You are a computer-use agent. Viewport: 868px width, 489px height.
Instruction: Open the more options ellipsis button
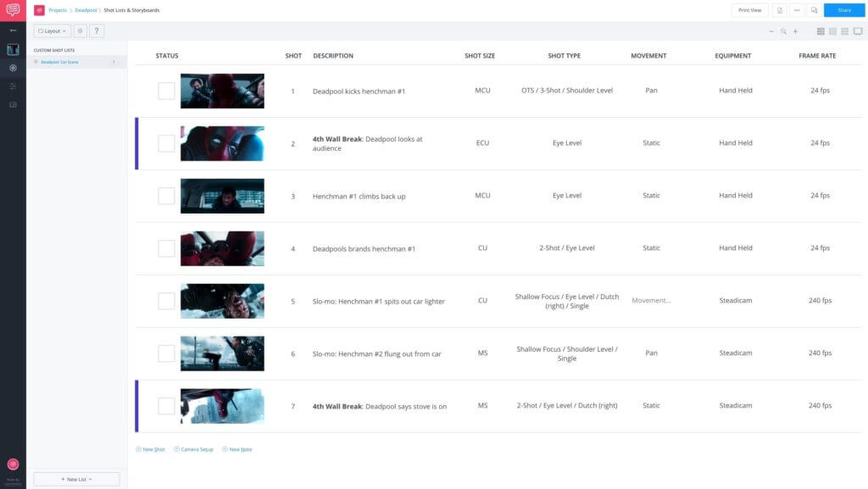[x=797, y=10]
